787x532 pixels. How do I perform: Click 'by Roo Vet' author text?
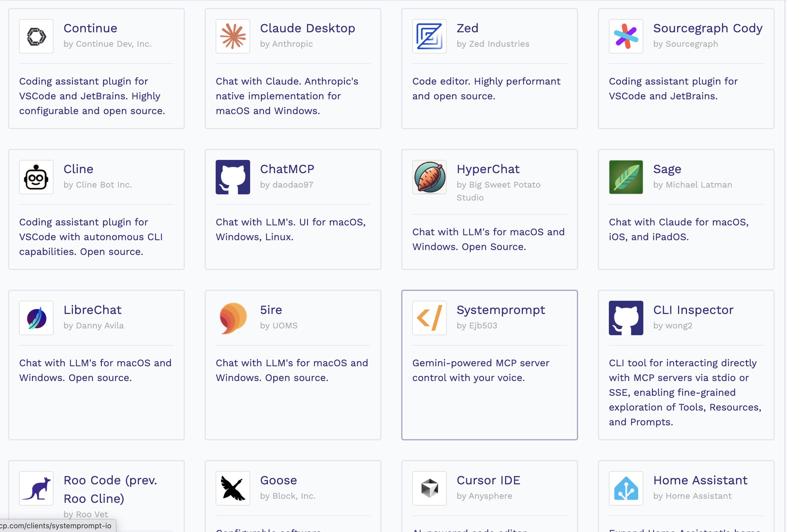pyautogui.click(x=86, y=514)
